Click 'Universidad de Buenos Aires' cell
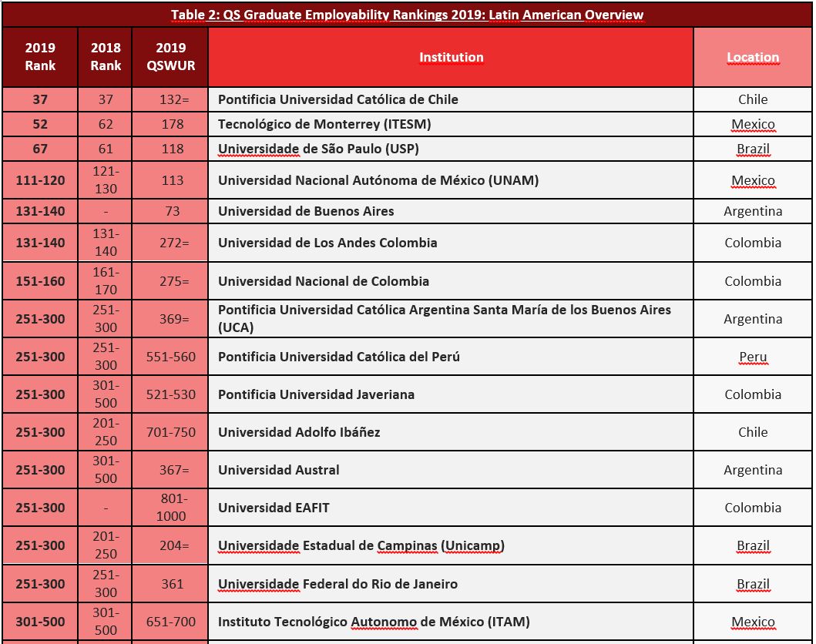The height and width of the screenshot is (644, 816). coord(451,211)
